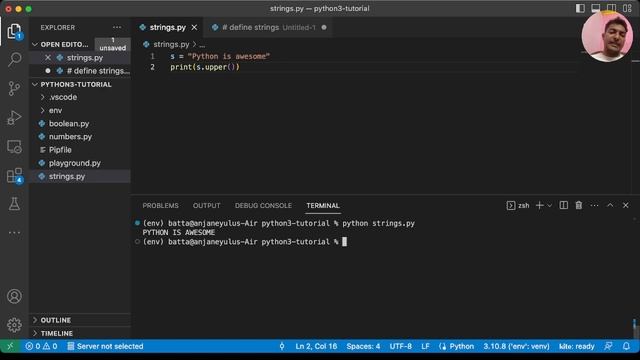Select the zsh terminal shell indicator
The width and height of the screenshot is (640, 360).
(x=518, y=205)
